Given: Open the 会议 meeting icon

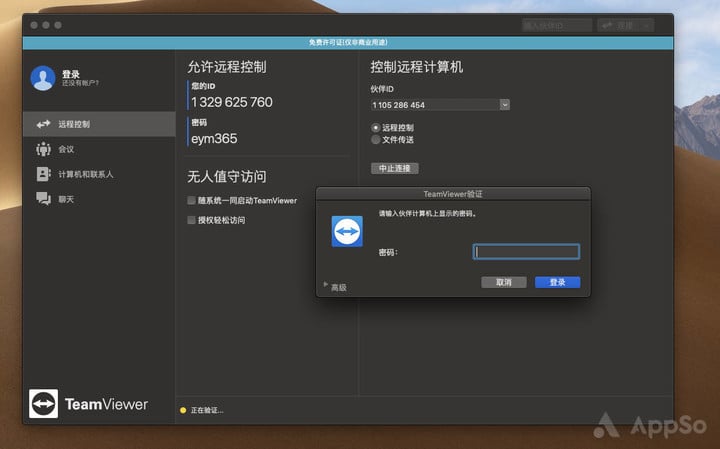Looking at the screenshot, I should (43, 149).
